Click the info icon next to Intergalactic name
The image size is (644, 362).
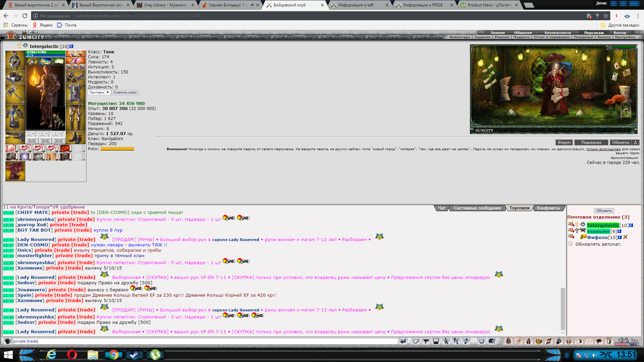pos(71,46)
